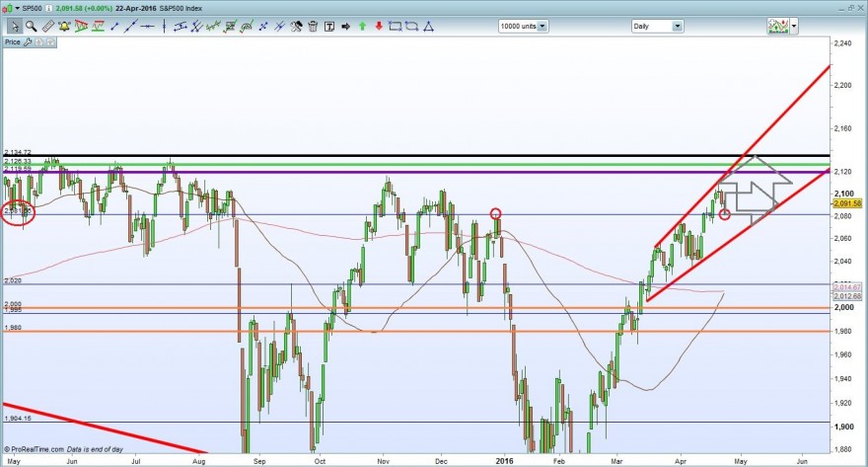This screenshot has width=868, height=467.
Task: Click the yellow 2,091.58 price label on axis
Action: 847,203
